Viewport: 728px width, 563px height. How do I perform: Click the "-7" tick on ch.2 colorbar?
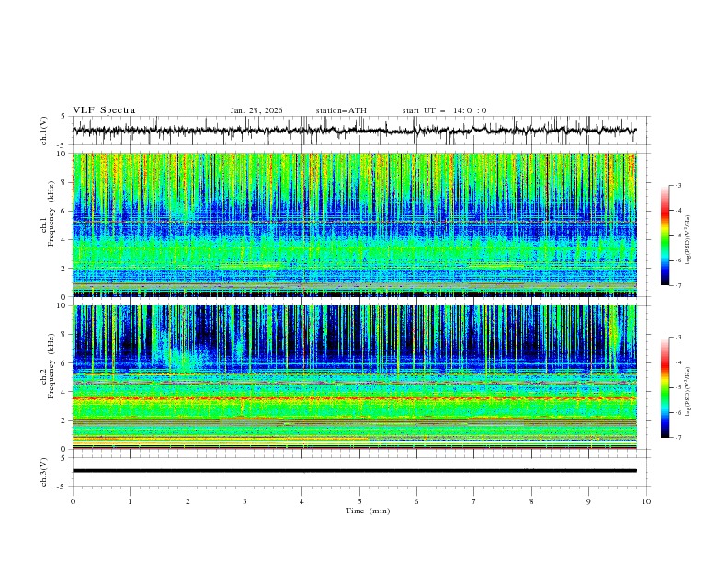click(678, 437)
